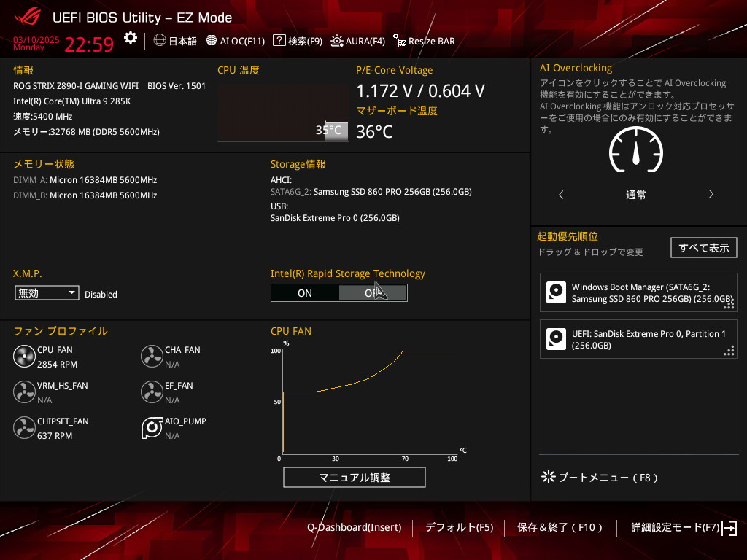
Task: Toggle AURA(F4) lighting option
Action: (357, 41)
